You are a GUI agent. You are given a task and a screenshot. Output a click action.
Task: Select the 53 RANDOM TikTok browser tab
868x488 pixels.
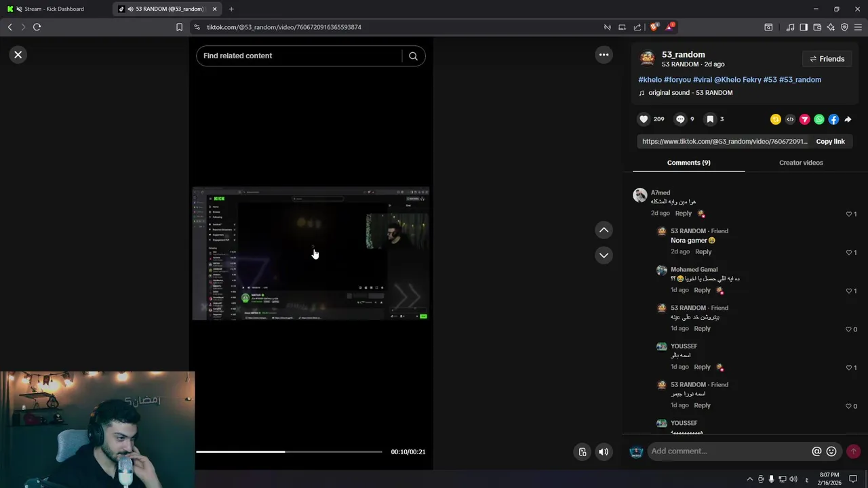click(x=167, y=9)
